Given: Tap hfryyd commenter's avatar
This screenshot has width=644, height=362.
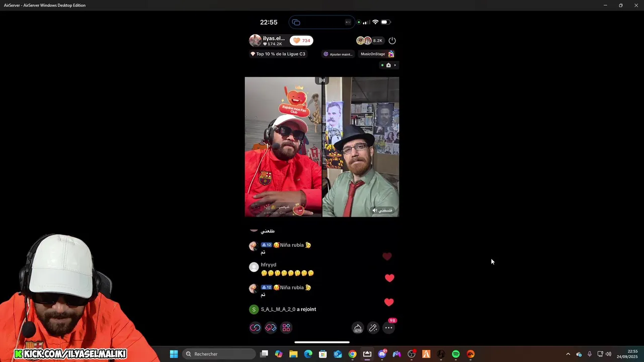Looking at the screenshot, I should (x=254, y=267).
